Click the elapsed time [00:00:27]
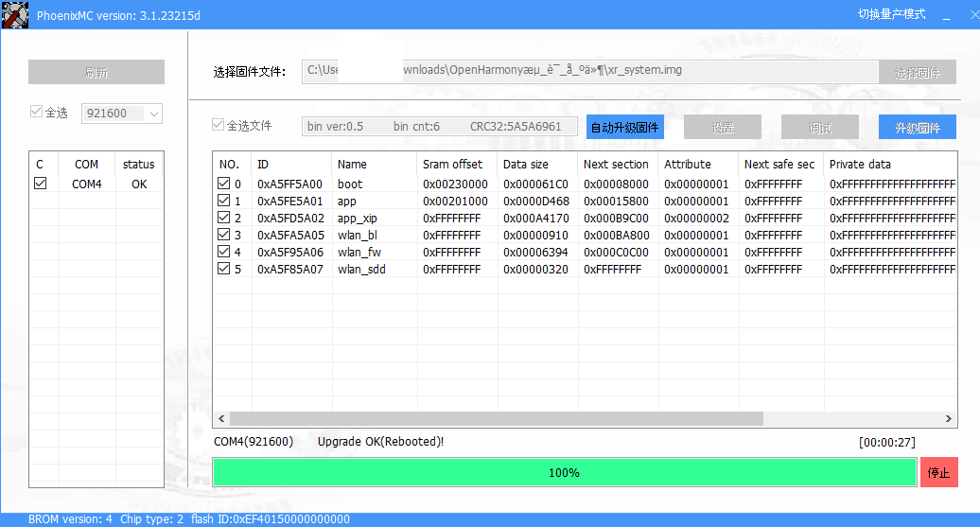 coord(887,442)
